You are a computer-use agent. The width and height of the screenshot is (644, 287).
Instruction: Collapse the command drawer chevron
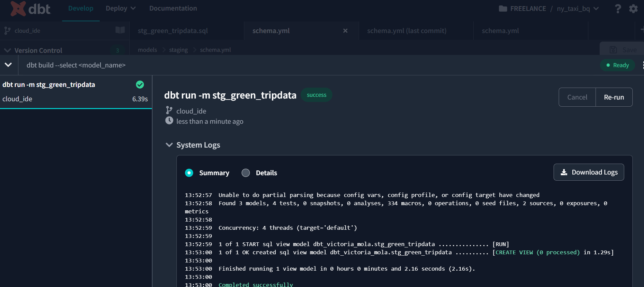pos(8,65)
